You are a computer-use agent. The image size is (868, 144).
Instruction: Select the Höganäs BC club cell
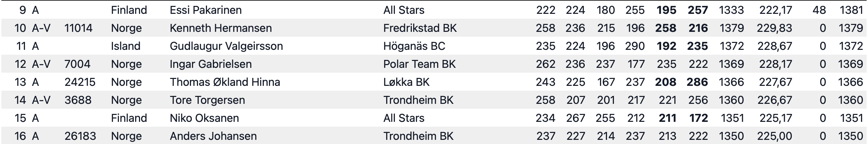[x=414, y=46]
